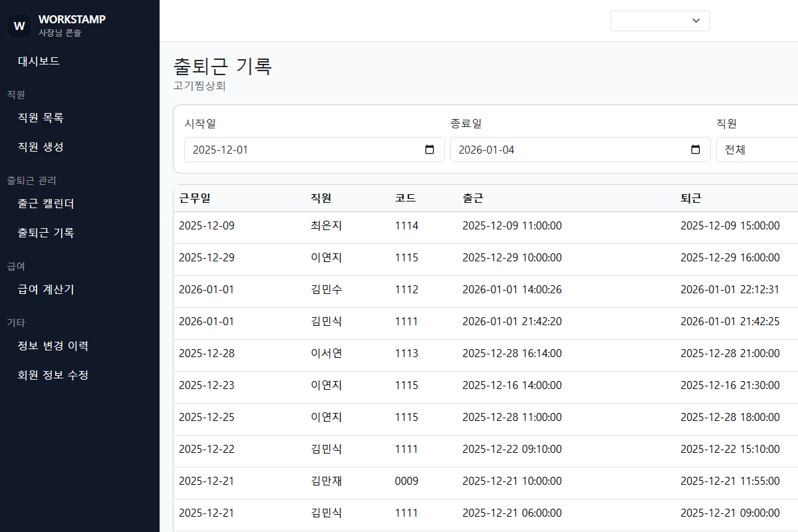This screenshot has height=532, width=798.
Task: Click the 김민수 record with code 1112
Action: [x=326, y=289]
